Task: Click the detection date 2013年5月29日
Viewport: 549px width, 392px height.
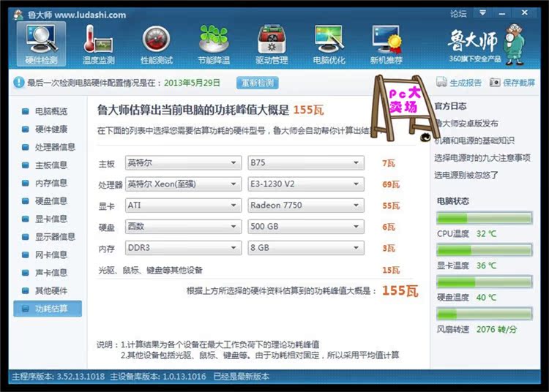Action: [192, 83]
